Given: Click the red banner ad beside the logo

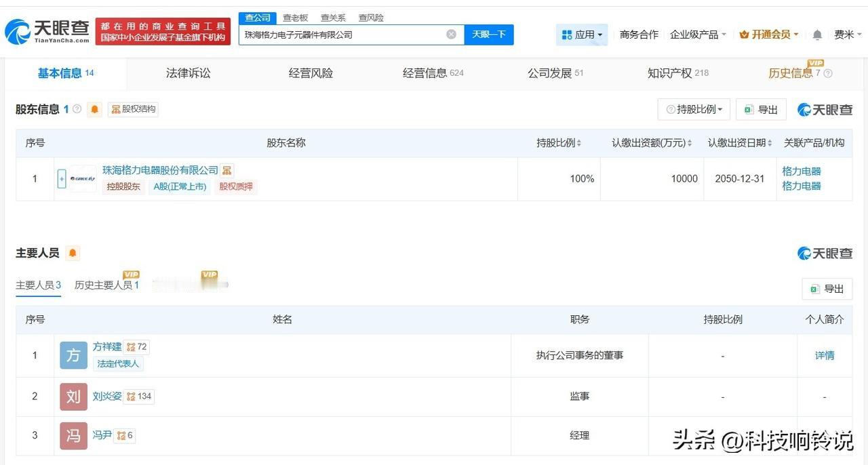Looking at the screenshot, I should pos(163,32).
